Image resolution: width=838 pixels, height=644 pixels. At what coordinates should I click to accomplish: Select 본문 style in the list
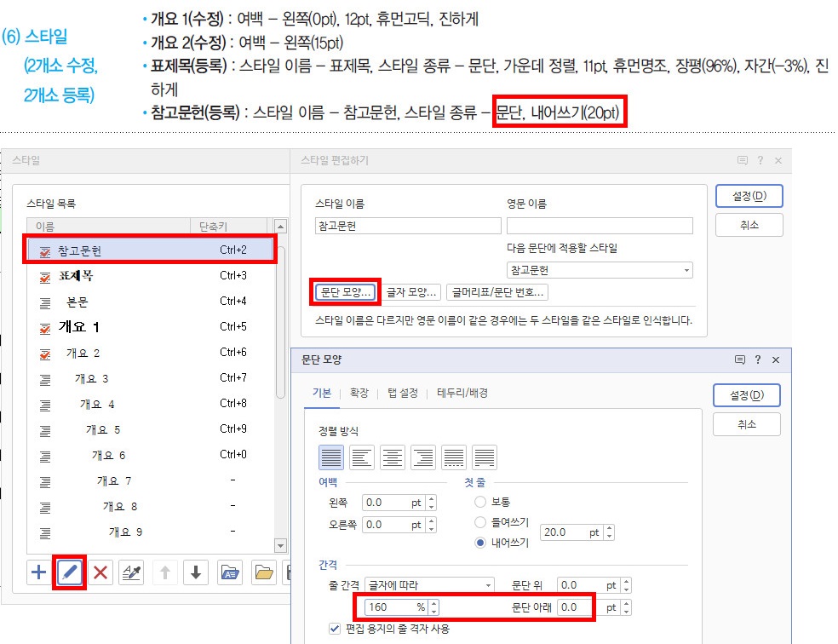click(x=150, y=302)
